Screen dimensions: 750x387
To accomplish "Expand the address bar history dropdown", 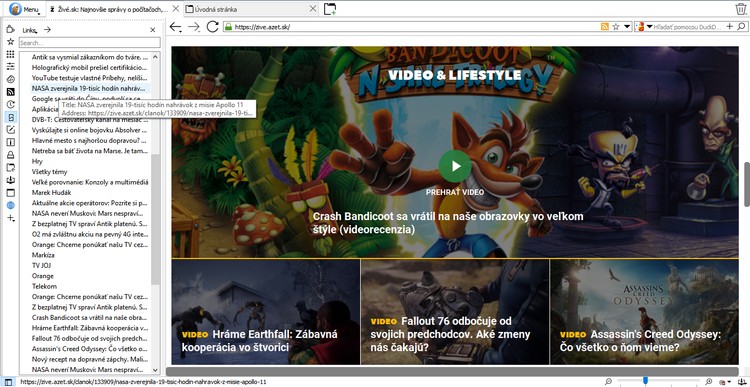I will point(627,27).
